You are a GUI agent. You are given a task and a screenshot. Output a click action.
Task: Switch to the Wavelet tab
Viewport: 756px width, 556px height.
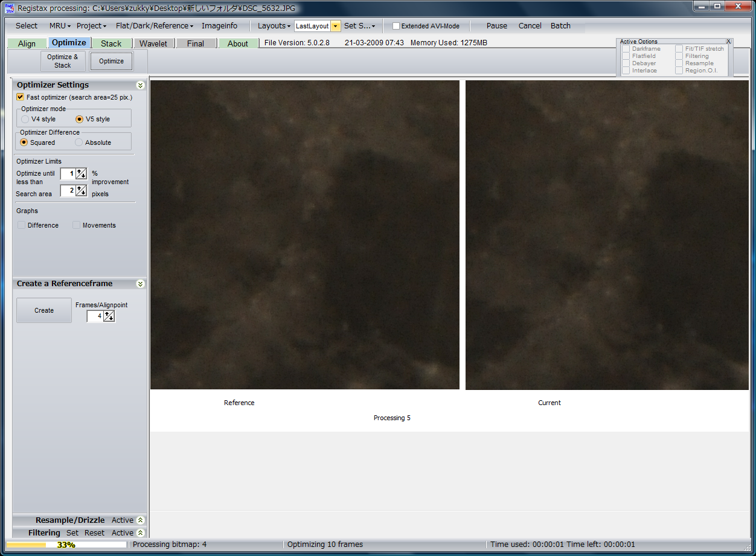tap(153, 43)
